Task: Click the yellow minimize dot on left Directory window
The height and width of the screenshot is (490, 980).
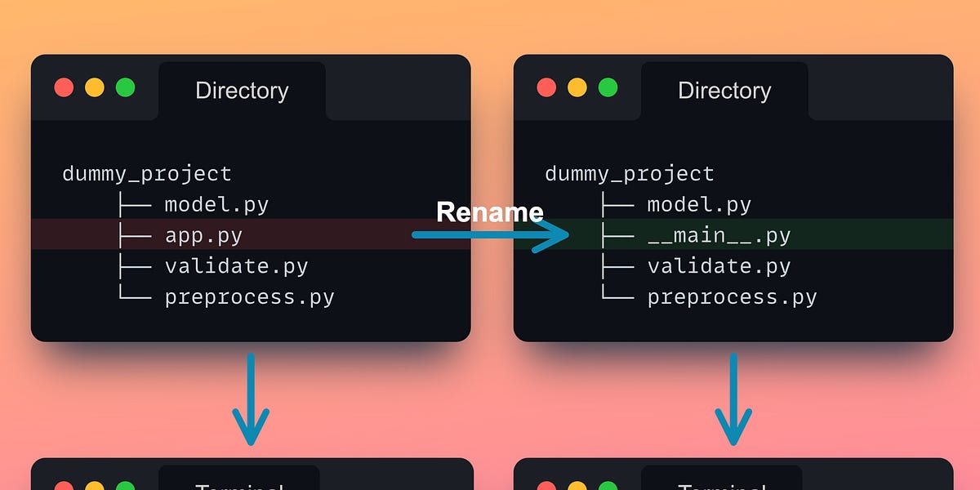Action: (94, 87)
